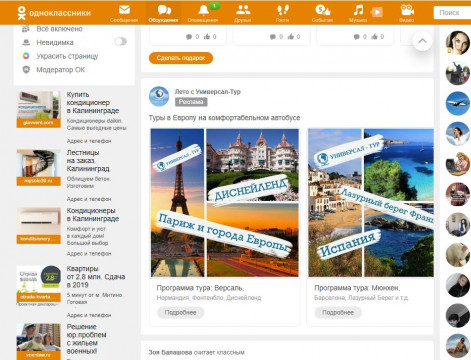Open Кондиционеры в Калининграде ad
The width and height of the screenshot is (471, 360).
pyautogui.click(x=93, y=215)
